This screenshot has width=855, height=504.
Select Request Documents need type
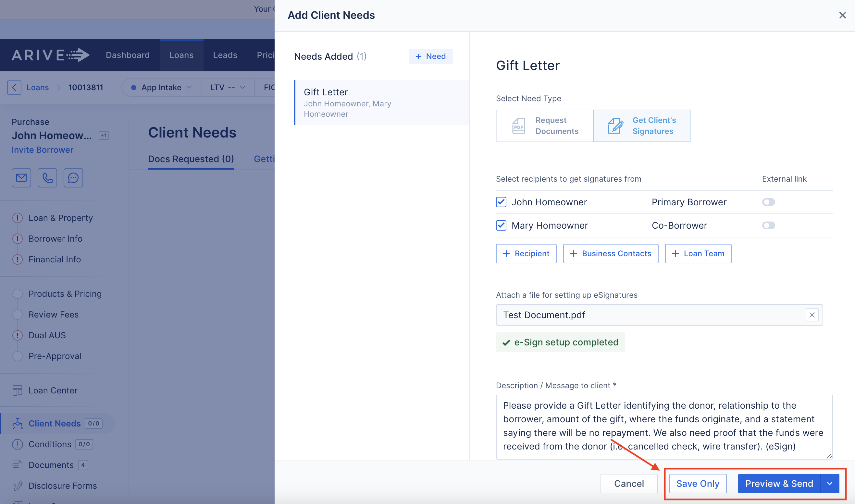(544, 126)
